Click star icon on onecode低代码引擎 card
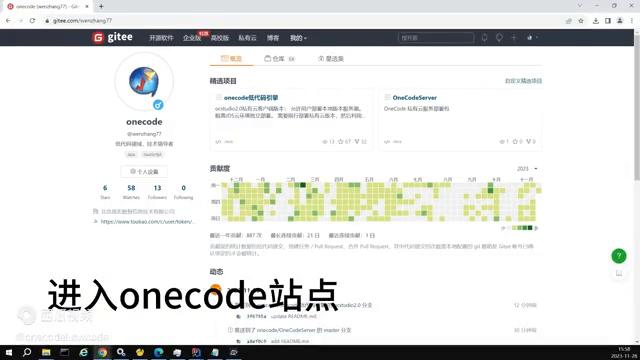The height and width of the screenshot is (360, 640). (x=340, y=142)
